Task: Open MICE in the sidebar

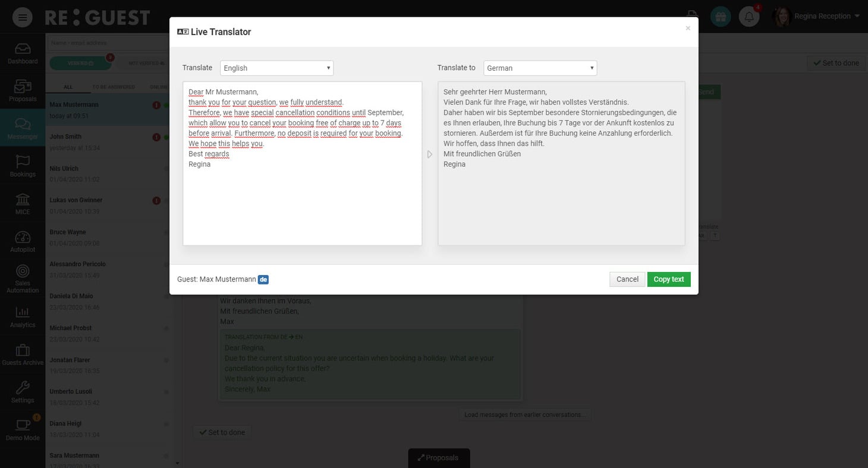Action: pyautogui.click(x=23, y=204)
